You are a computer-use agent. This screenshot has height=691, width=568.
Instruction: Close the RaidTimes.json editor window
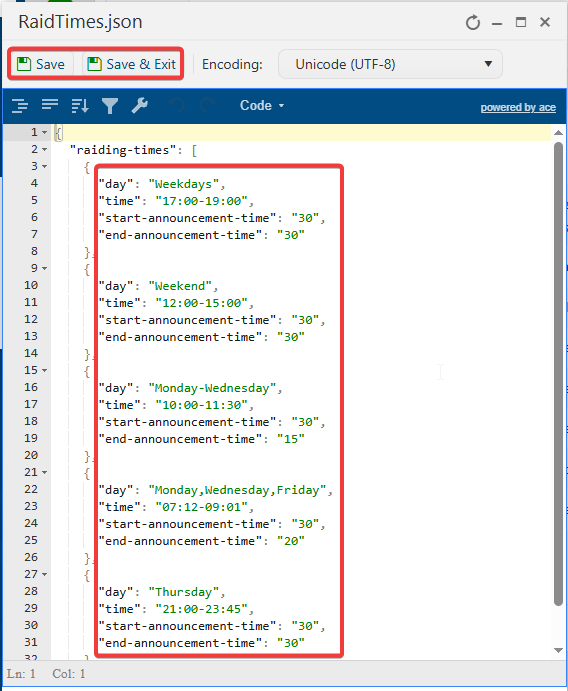pos(545,22)
